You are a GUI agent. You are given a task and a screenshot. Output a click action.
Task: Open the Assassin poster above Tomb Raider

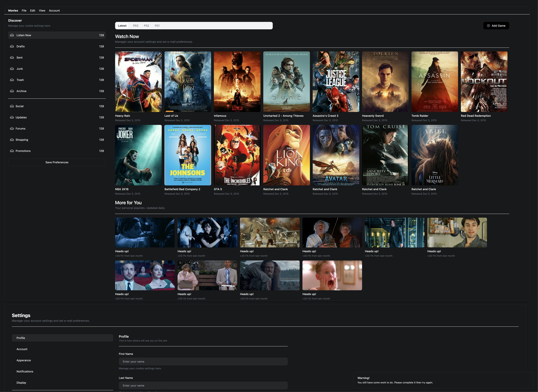click(435, 82)
